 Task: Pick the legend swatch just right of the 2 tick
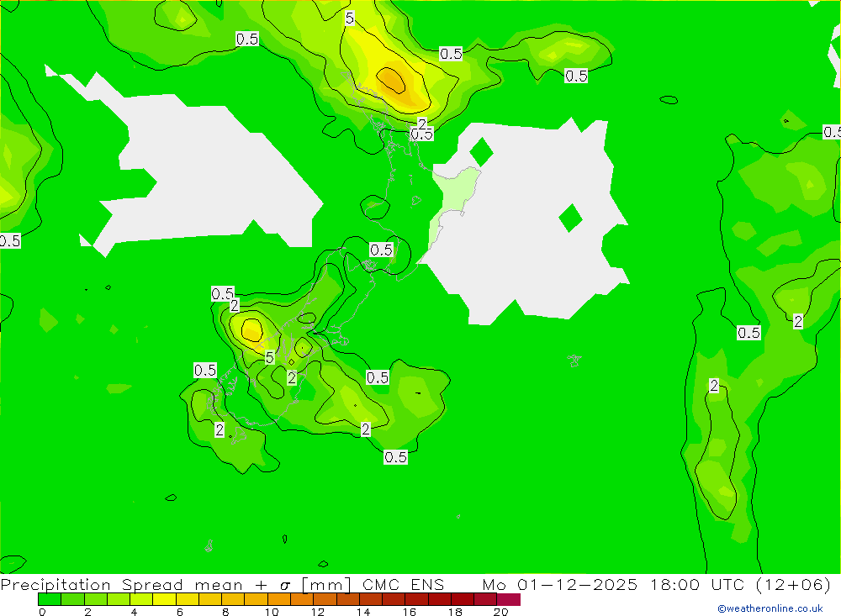pyautogui.click(x=96, y=599)
